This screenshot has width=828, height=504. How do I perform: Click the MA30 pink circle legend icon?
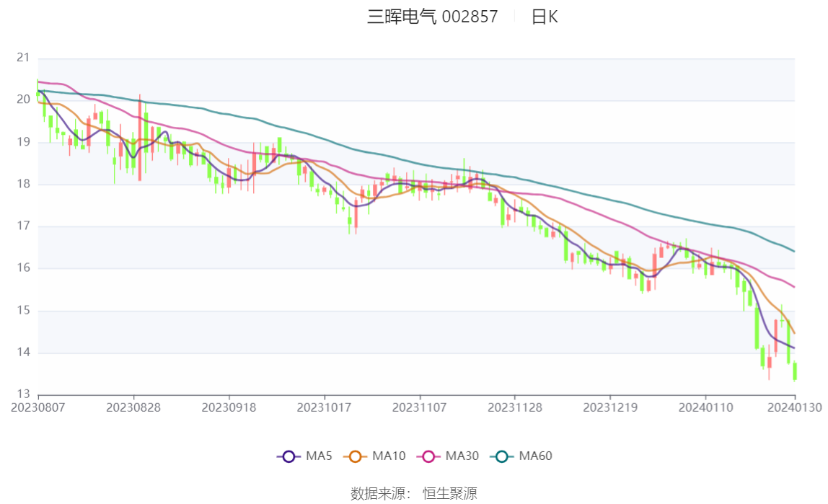click(x=428, y=456)
